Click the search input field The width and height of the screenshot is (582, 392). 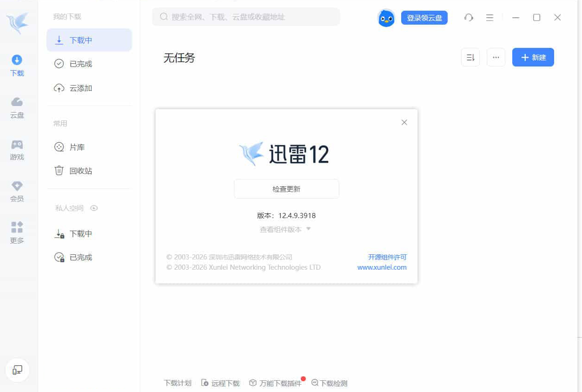(x=251, y=17)
